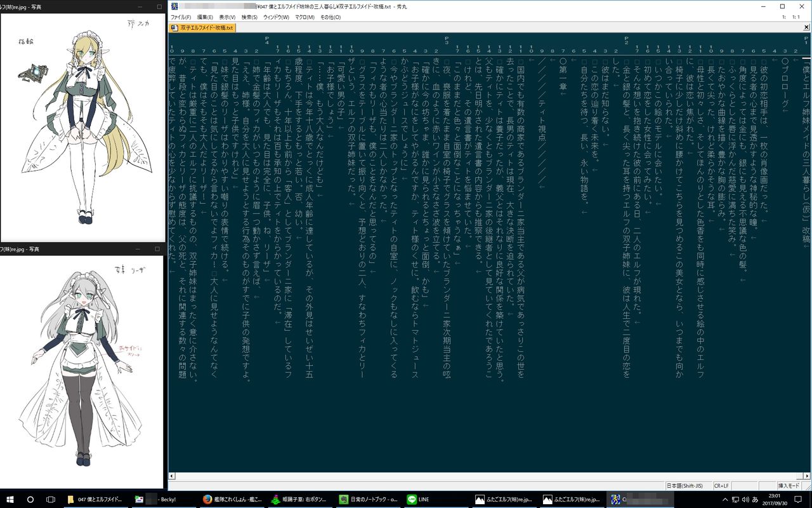Open the Action Center notifications icon
Viewport: 812px width, 508px height.
pos(798,500)
